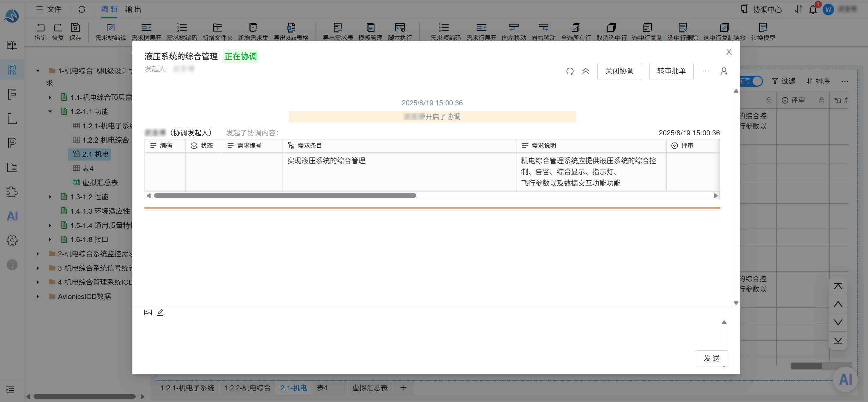Click the save (保存) icon
This screenshot has width=868, height=402.
click(75, 28)
